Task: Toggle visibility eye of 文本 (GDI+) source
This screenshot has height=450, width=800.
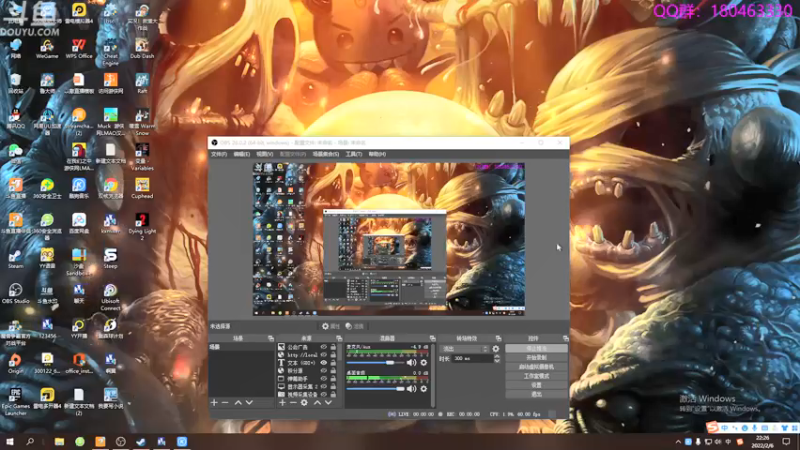Action: (323, 363)
